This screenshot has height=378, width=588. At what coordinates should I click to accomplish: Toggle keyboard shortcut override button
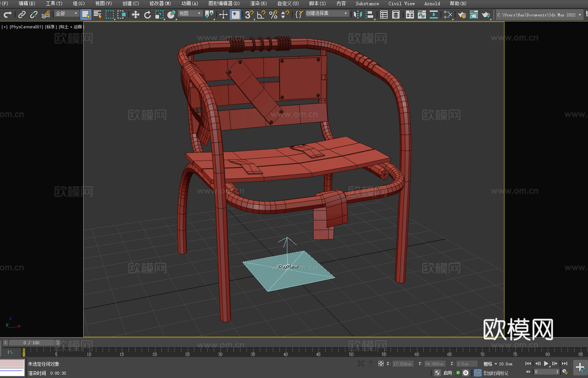coord(235,14)
